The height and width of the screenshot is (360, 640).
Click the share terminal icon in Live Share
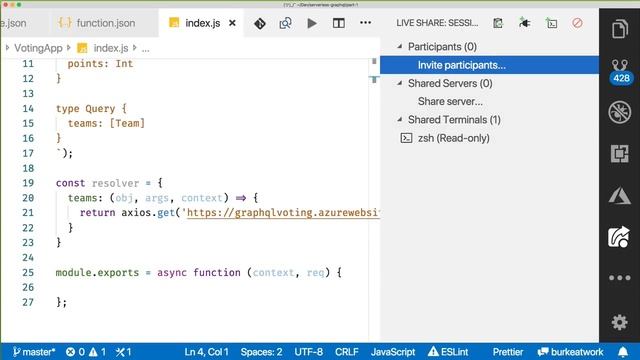[551, 23]
